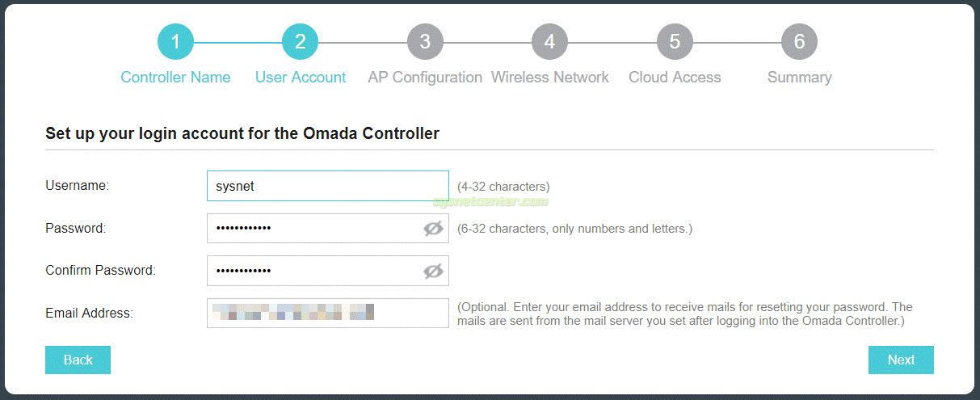
Task: Click step 1 circle for Controller Name
Action: pyautogui.click(x=175, y=41)
